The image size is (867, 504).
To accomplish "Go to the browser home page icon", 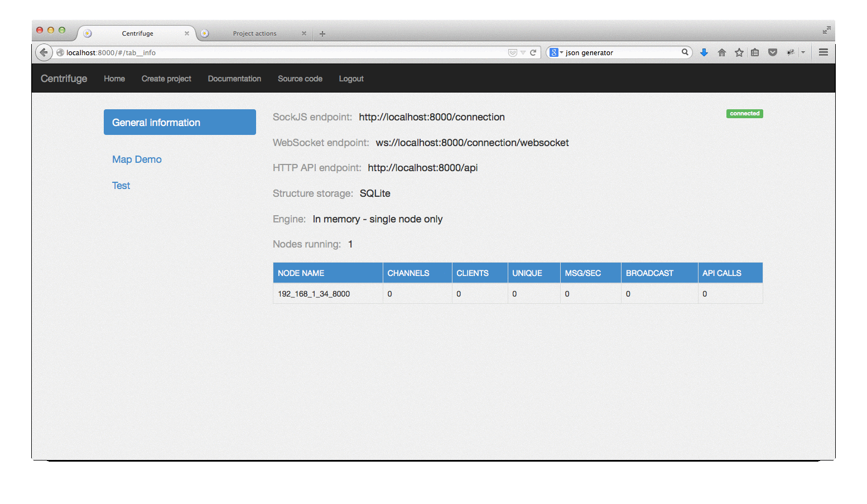I will (x=722, y=52).
